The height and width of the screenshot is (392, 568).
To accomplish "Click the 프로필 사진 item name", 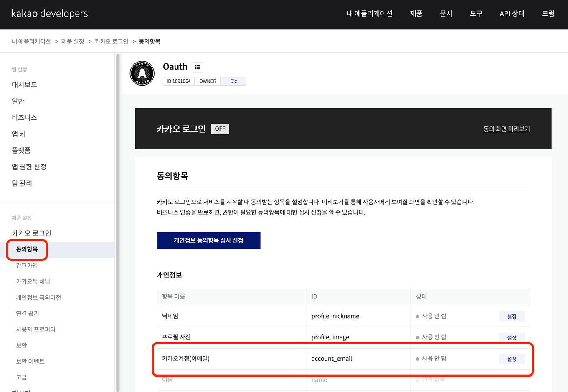I will coord(176,337).
